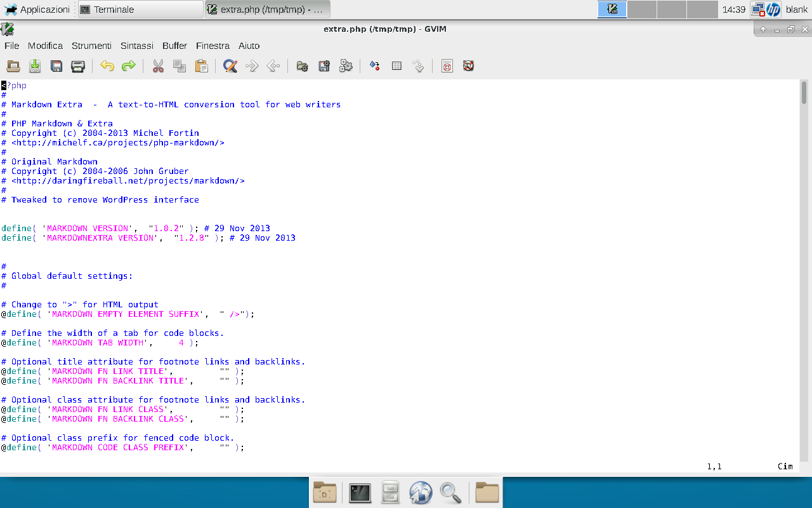Click the Find Next arrow icon
This screenshot has width=812, height=508.
coord(252,66)
